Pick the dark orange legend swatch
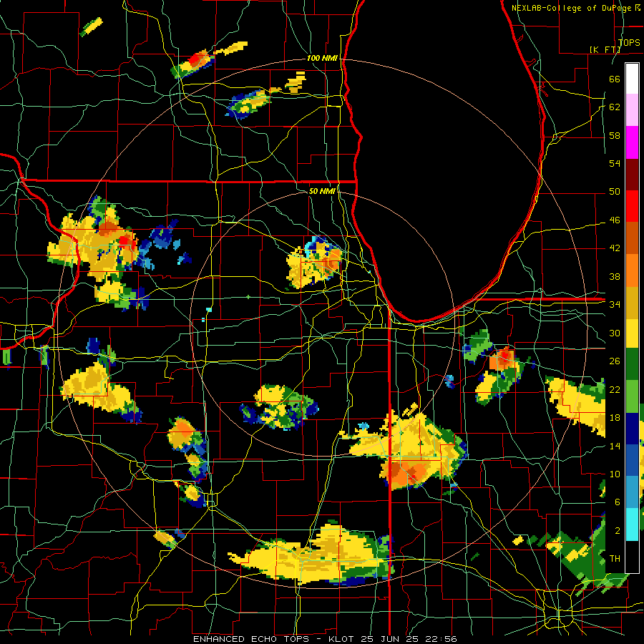The width and height of the screenshot is (644, 644). (632, 238)
